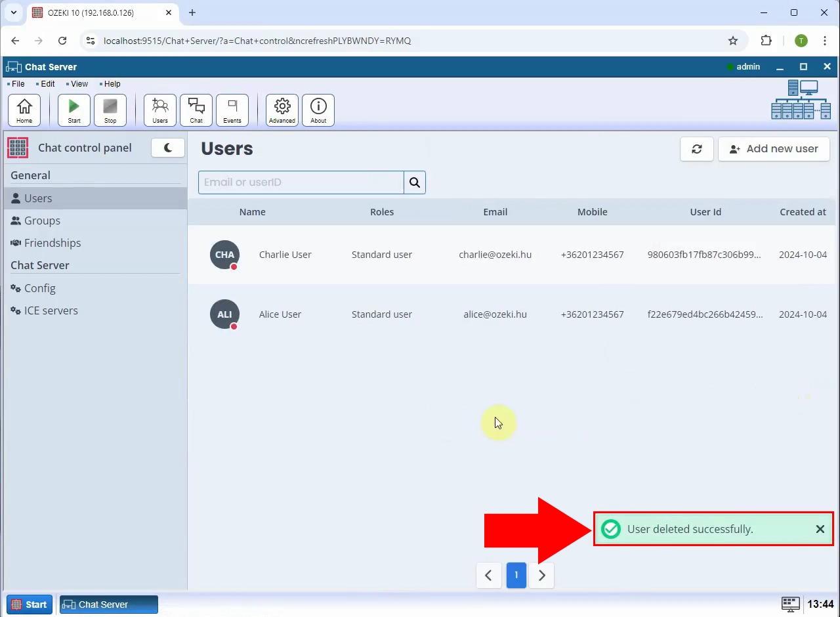Click Alice User's ALI avatar

pyautogui.click(x=224, y=314)
